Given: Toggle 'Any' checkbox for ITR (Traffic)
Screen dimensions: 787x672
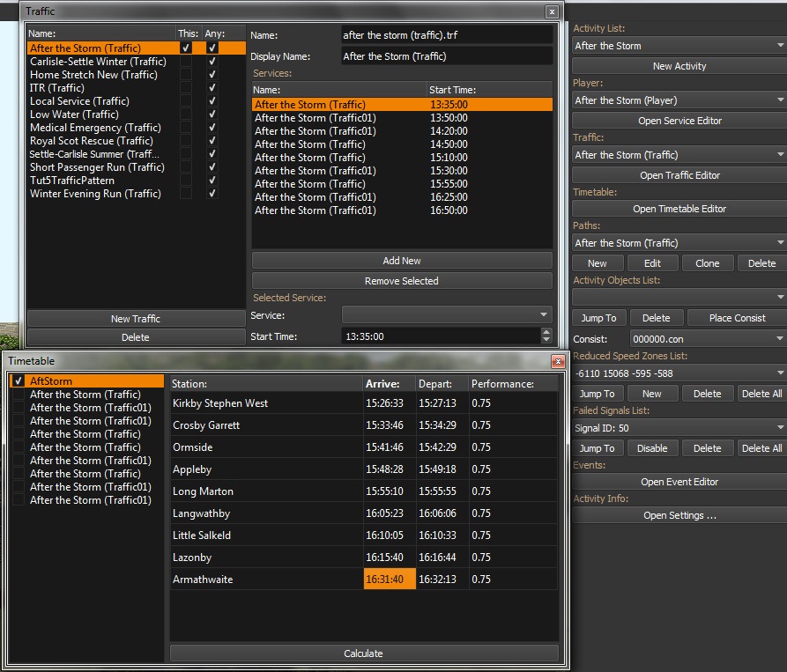Looking at the screenshot, I should [212, 88].
